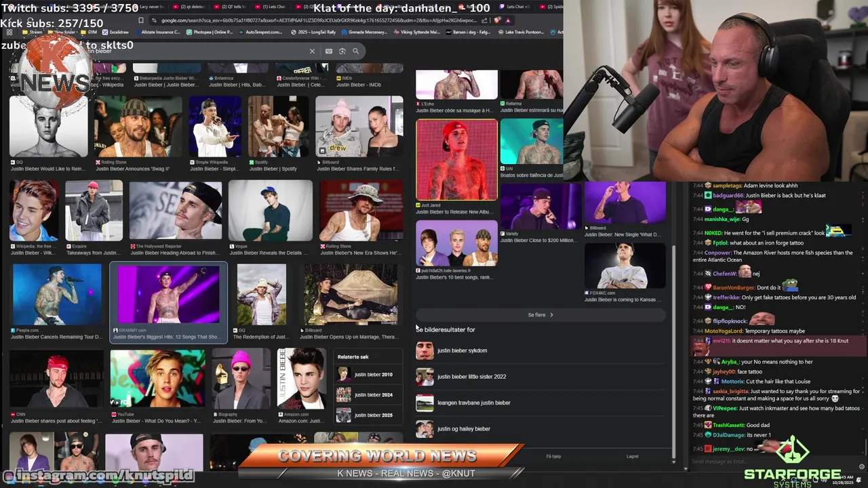Expand more results with 'Se flere'

(540, 314)
